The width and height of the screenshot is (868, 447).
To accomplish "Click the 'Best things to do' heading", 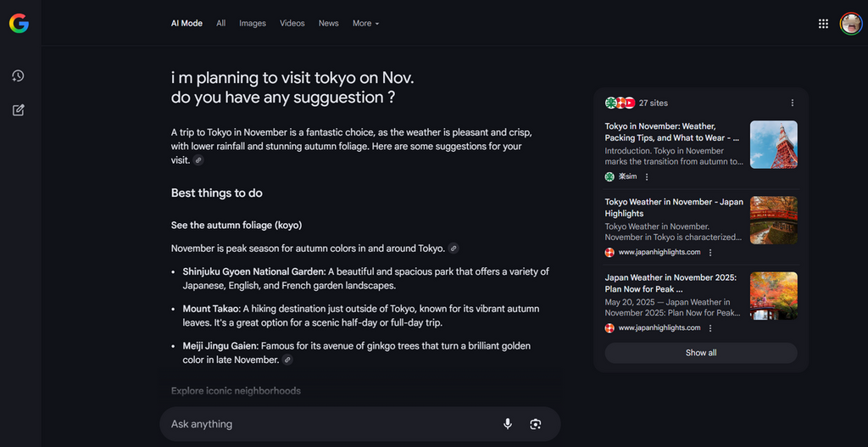I will tap(216, 193).
